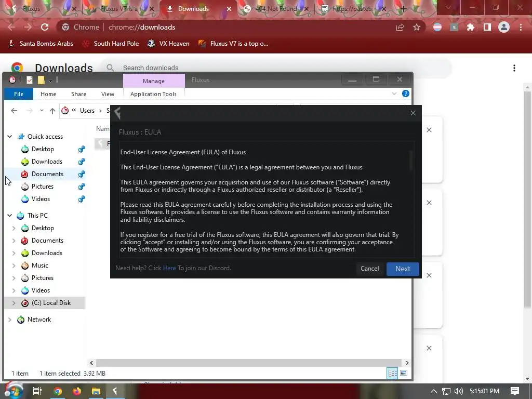Go up one folder level
Screen dimensions: 532x399
pos(52,111)
